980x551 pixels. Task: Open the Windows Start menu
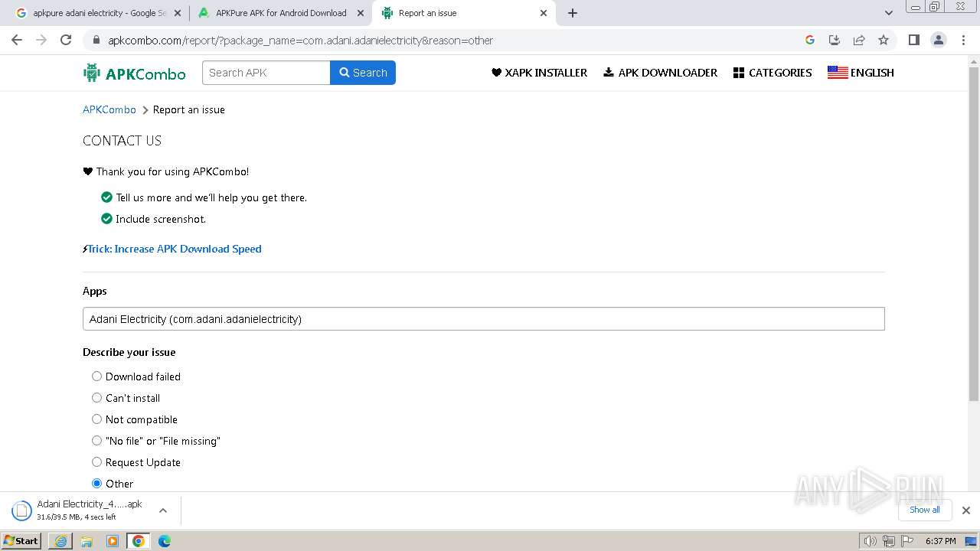point(21,541)
